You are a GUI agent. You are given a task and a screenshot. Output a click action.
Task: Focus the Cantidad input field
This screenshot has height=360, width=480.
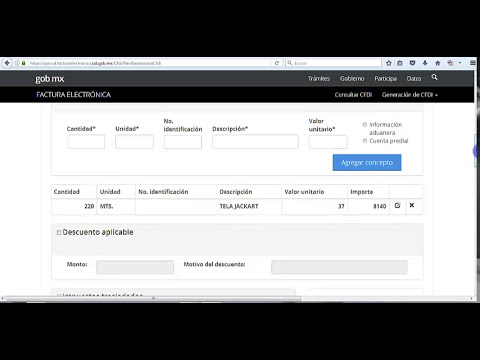(86, 142)
